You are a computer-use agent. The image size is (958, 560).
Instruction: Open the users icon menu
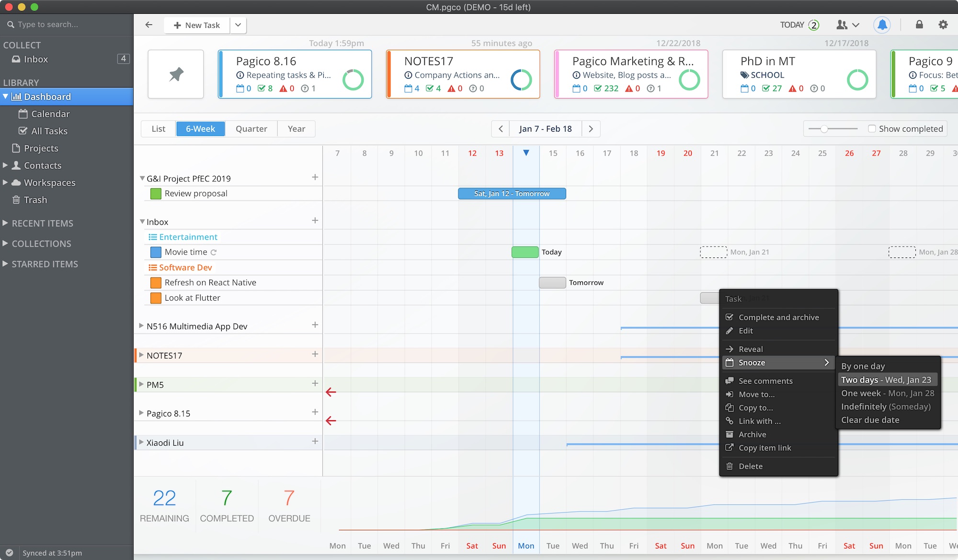(x=848, y=25)
